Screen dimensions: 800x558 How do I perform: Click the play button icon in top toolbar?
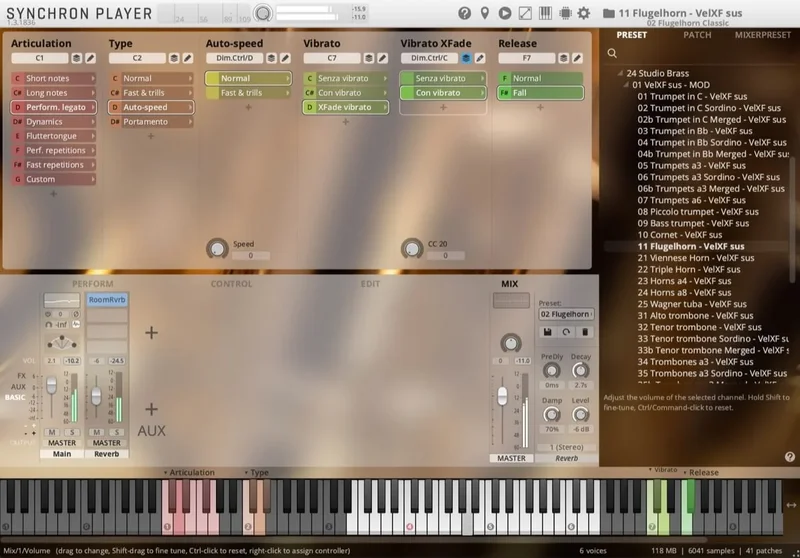[505, 13]
